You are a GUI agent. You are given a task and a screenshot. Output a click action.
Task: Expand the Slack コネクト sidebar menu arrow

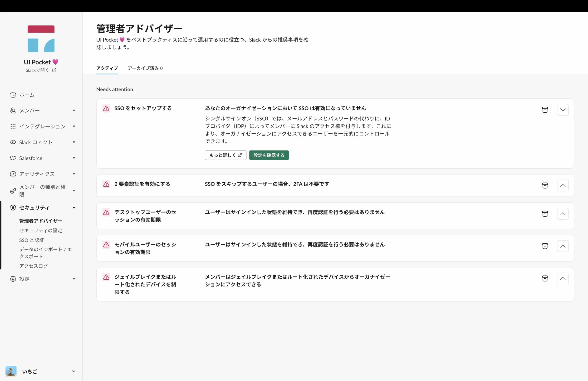(x=74, y=142)
